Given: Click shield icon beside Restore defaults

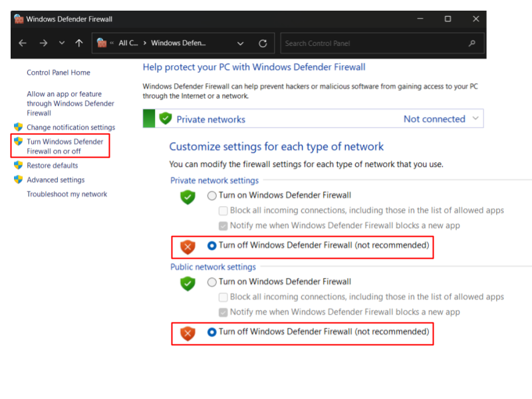Looking at the screenshot, I should (19, 165).
